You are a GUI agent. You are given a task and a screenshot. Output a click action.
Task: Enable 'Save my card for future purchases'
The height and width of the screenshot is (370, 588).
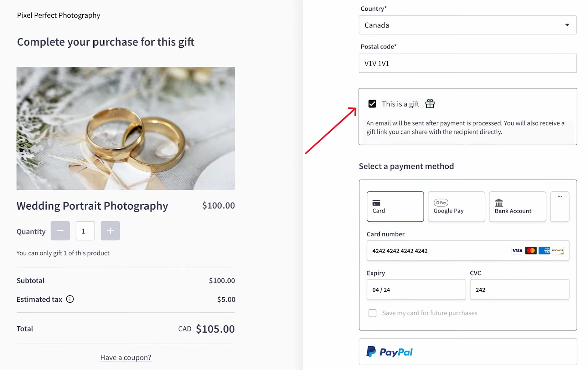(372, 313)
